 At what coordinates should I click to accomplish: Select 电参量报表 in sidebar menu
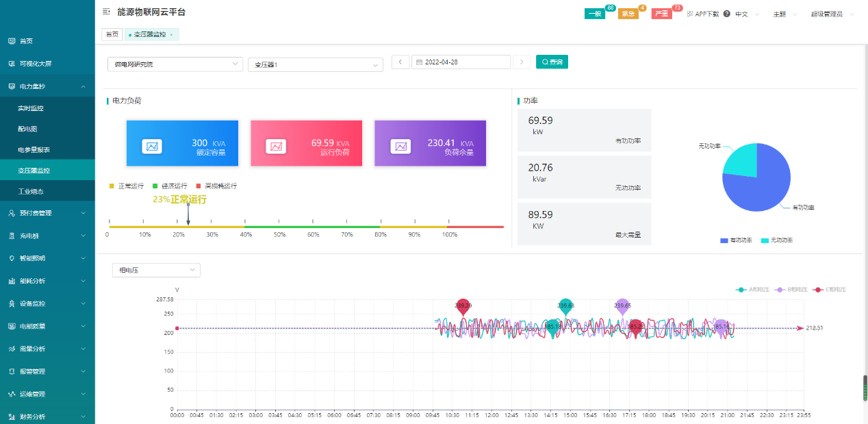click(x=34, y=149)
